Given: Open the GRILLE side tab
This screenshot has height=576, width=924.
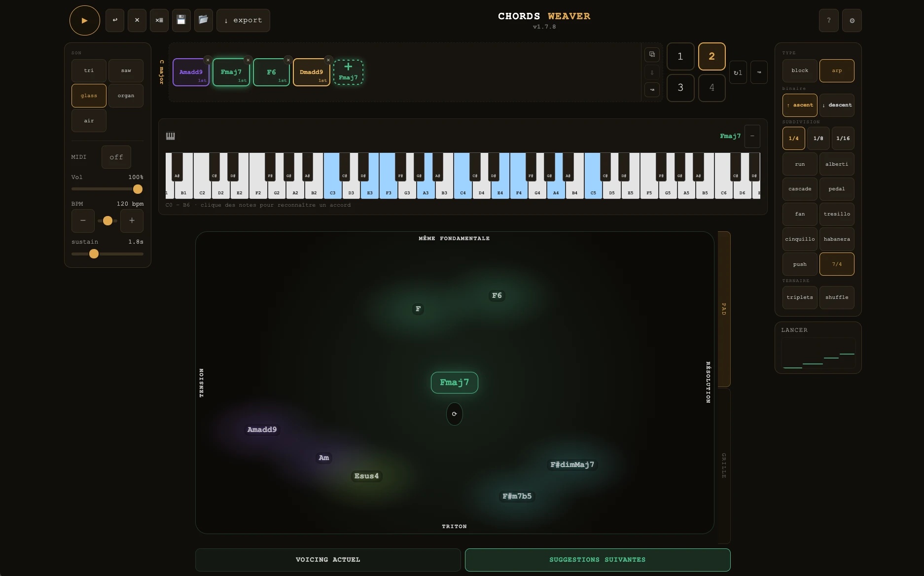Looking at the screenshot, I should (724, 466).
